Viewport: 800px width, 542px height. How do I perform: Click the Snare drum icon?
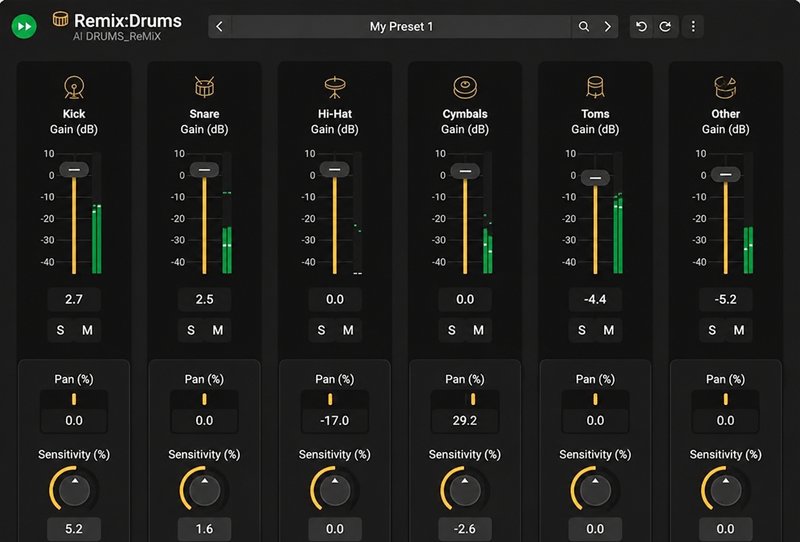205,87
